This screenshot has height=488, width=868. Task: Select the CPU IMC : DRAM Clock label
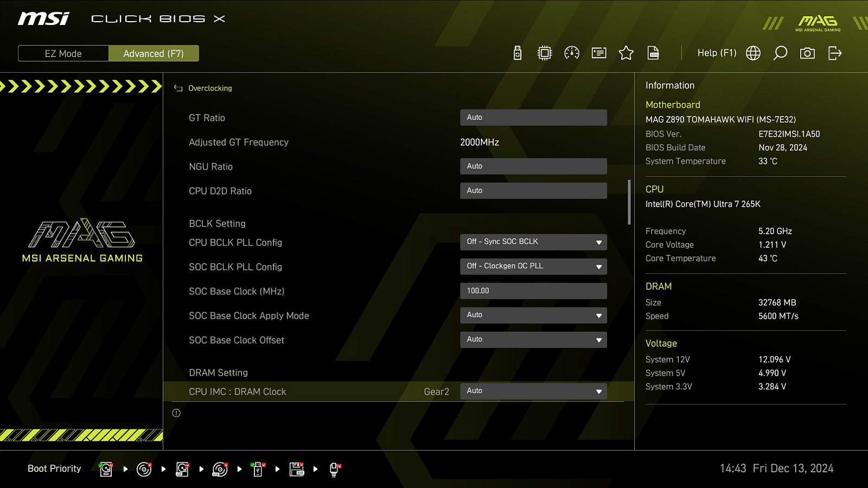(237, 391)
